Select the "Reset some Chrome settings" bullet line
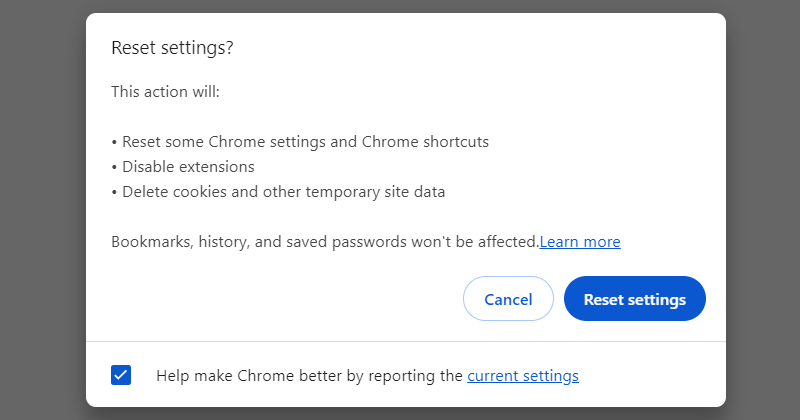Viewport: 800px width, 420px height. point(300,142)
